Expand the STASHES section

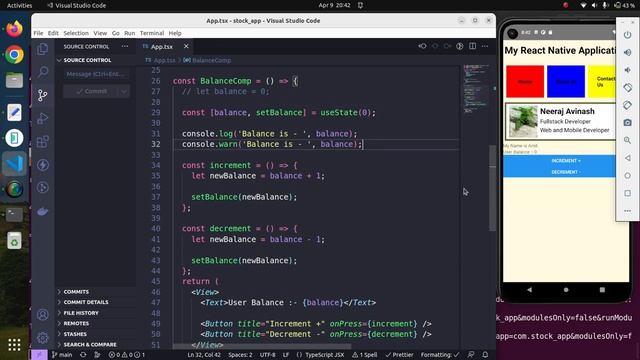tap(75, 334)
